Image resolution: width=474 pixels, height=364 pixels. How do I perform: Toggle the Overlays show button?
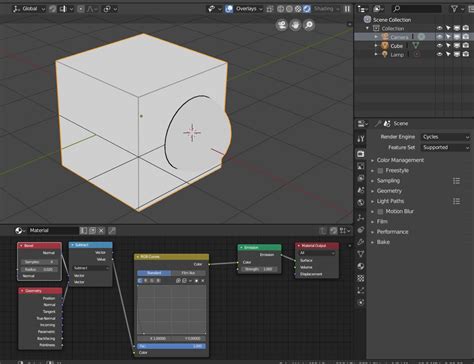[229, 9]
